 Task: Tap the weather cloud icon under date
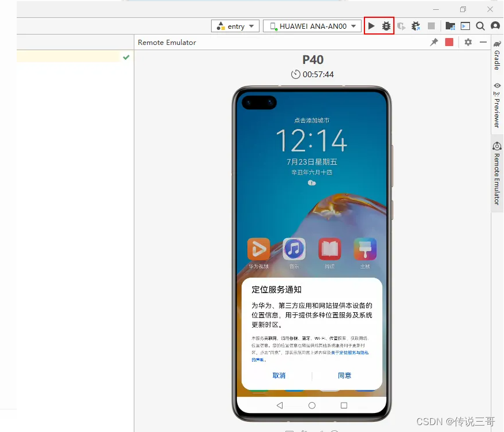(312, 183)
